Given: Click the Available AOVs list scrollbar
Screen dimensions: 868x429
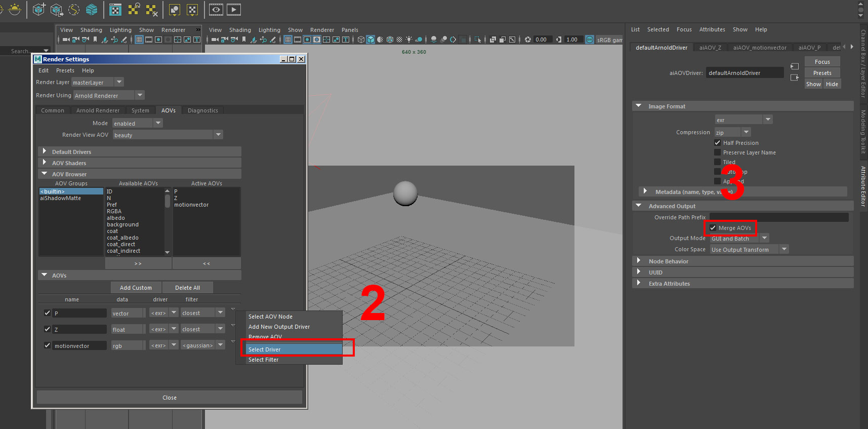Looking at the screenshot, I should (168, 221).
